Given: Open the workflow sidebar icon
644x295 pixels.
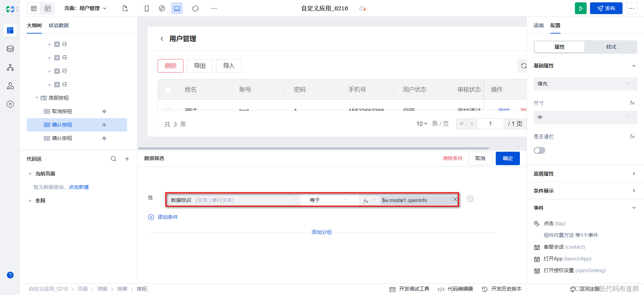Looking at the screenshot, I should pos(10,67).
